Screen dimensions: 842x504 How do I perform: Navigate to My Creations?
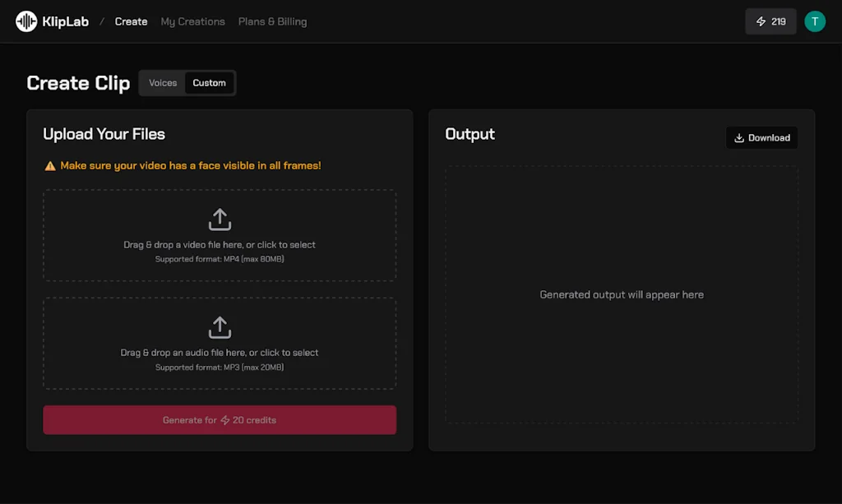[192, 21]
